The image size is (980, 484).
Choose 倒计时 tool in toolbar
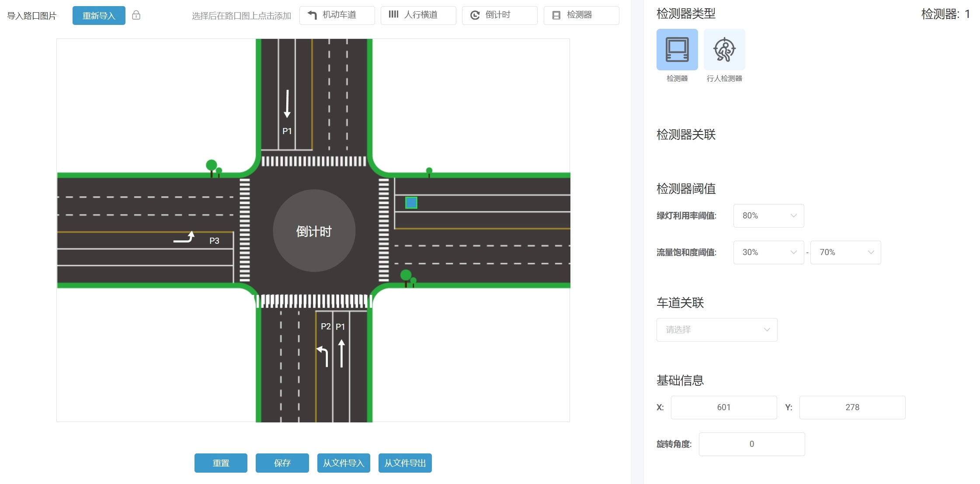click(x=499, y=15)
